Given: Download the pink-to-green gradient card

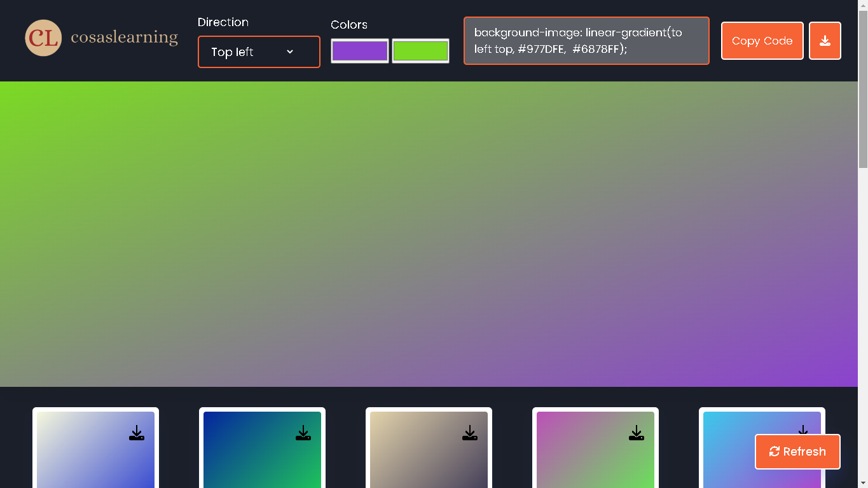Looking at the screenshot, I should (637, 433).
